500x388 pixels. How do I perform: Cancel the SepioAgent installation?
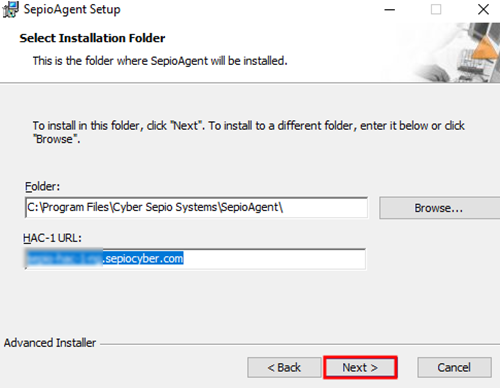(454, 367)
